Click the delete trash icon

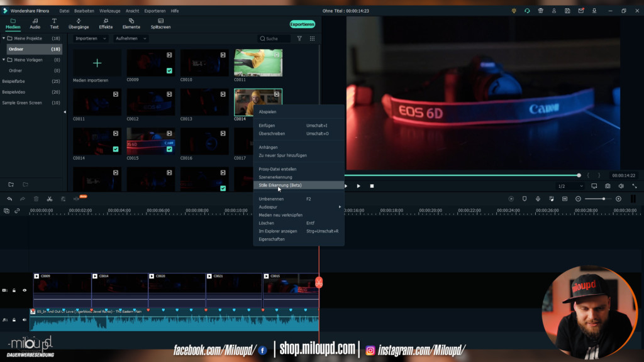(36, 199)
